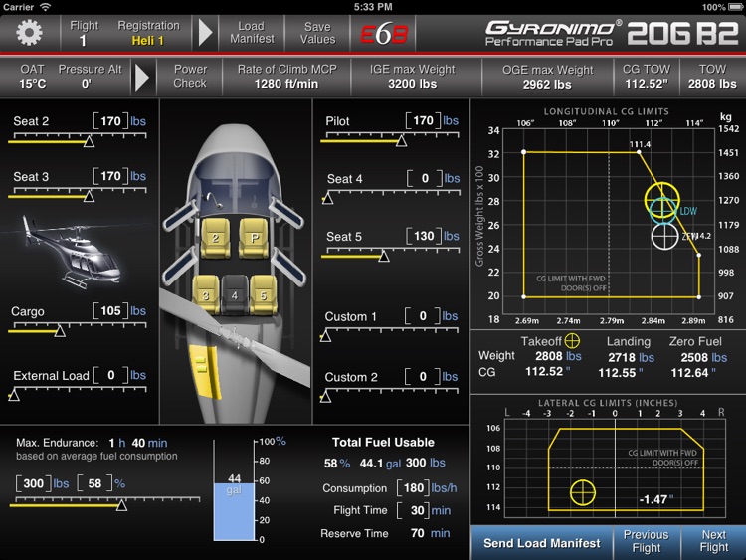Select seat 5 in the cabin diagram
746x560 pixels.
click(x=263, y=294)
